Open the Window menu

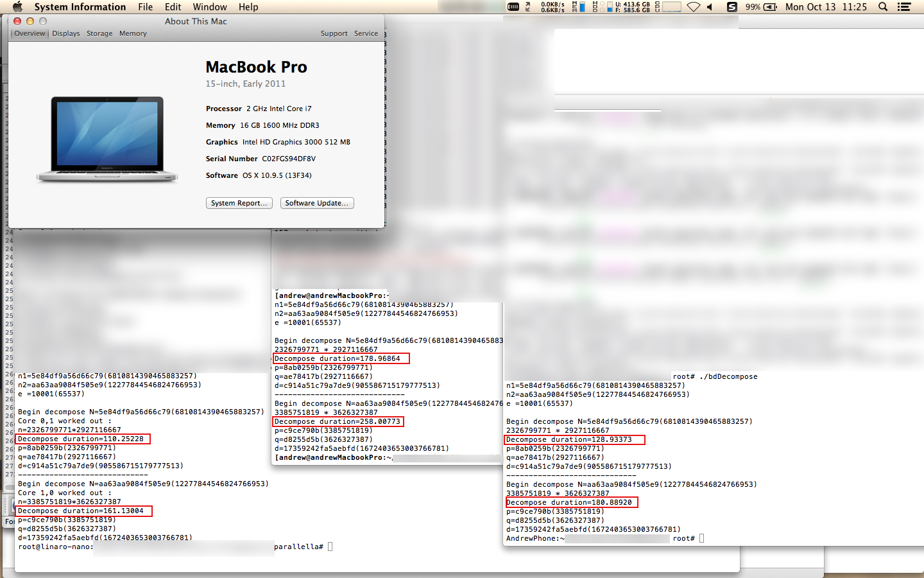pos(210,7)
